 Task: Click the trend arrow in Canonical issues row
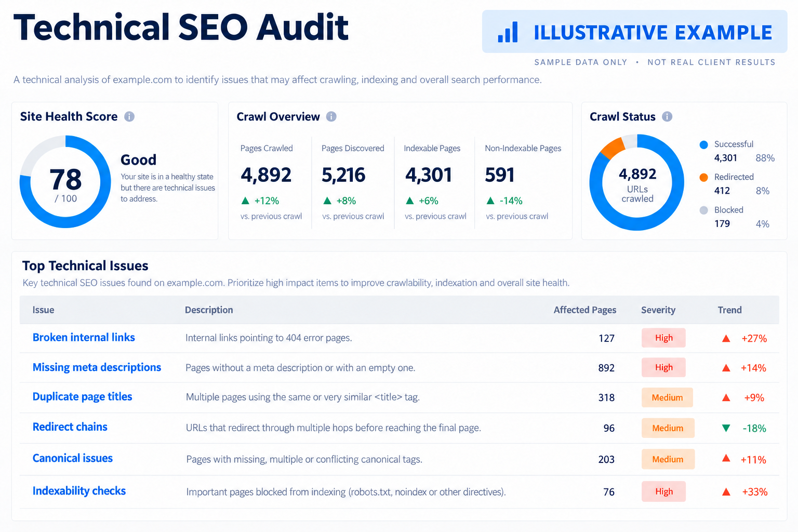(x=726, y=459)
